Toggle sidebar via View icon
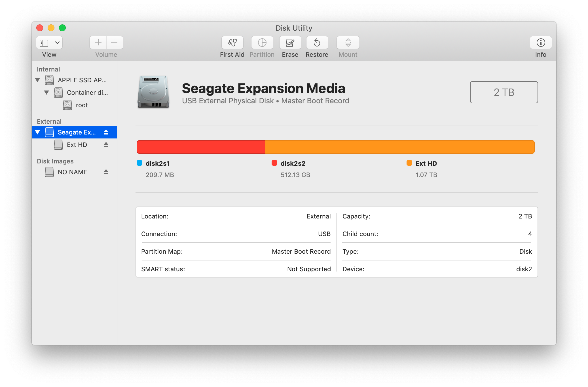The width and height of the screenshot is (588, 387). [x=44, y=43]
